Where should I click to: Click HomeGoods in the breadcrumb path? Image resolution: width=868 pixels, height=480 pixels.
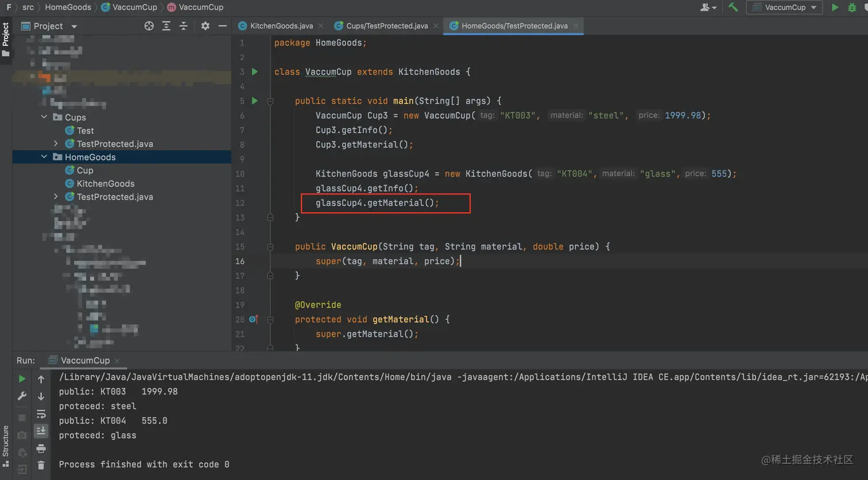point(68,7)
